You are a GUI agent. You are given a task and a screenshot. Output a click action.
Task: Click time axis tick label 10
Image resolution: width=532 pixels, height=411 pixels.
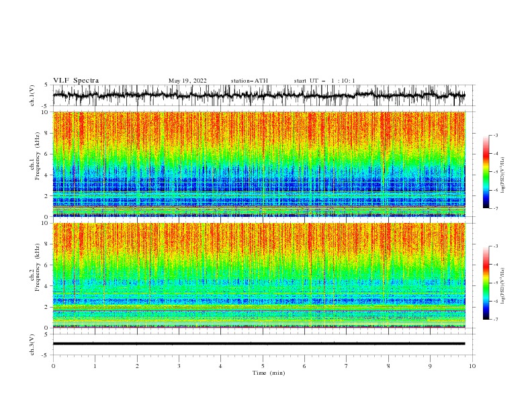pyautogui.click(x=472, y=366)
